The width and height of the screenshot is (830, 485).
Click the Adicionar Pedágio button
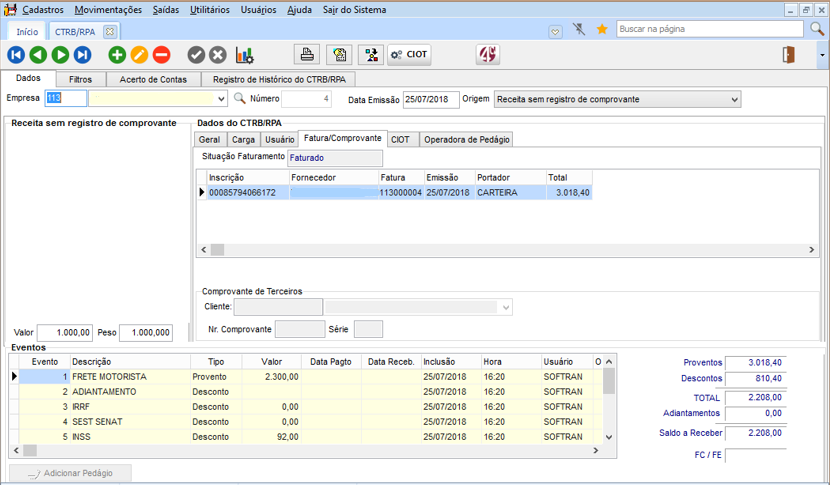pos(71,473)
